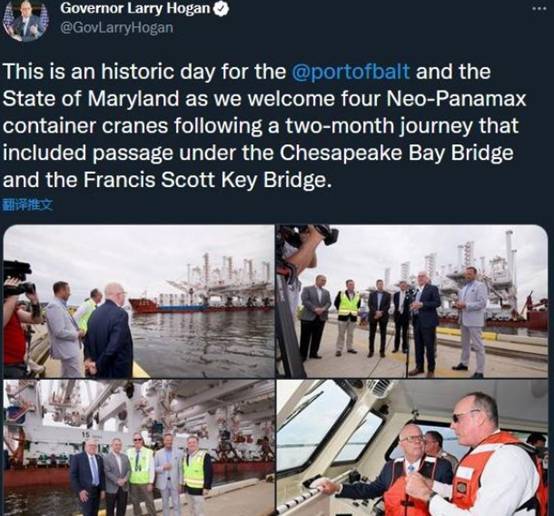Click the tweet text about Neo-Panamax cranes
Viewport: 554px width, 516px height.
tap(264, 126)
